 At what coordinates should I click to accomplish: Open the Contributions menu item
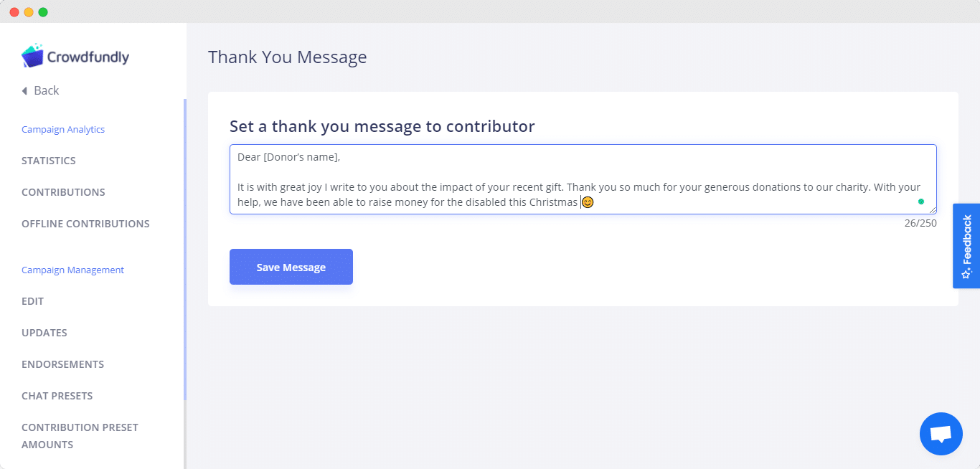click(63, 192)
